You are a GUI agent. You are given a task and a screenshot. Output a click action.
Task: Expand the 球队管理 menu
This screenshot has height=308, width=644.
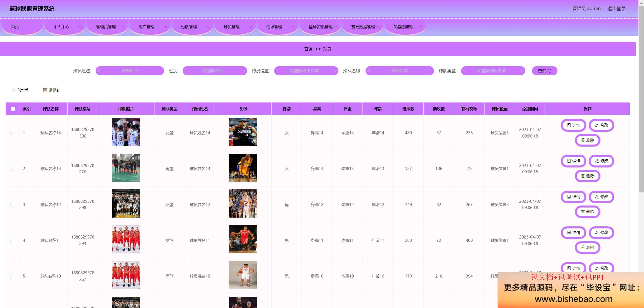[x=192, y=27]
